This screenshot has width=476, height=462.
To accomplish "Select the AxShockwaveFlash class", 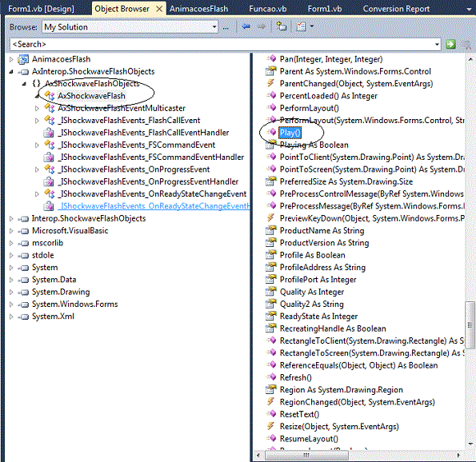I will 91,96.
